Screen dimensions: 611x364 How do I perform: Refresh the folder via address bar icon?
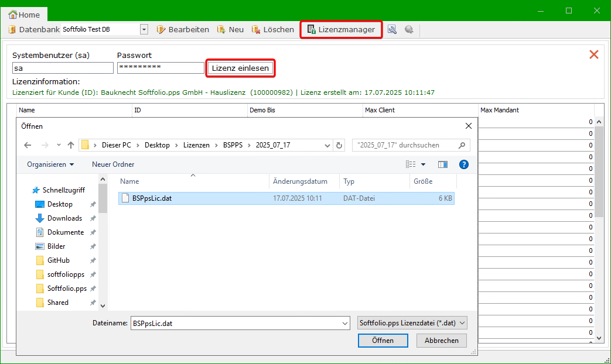(x=339, y=145)
